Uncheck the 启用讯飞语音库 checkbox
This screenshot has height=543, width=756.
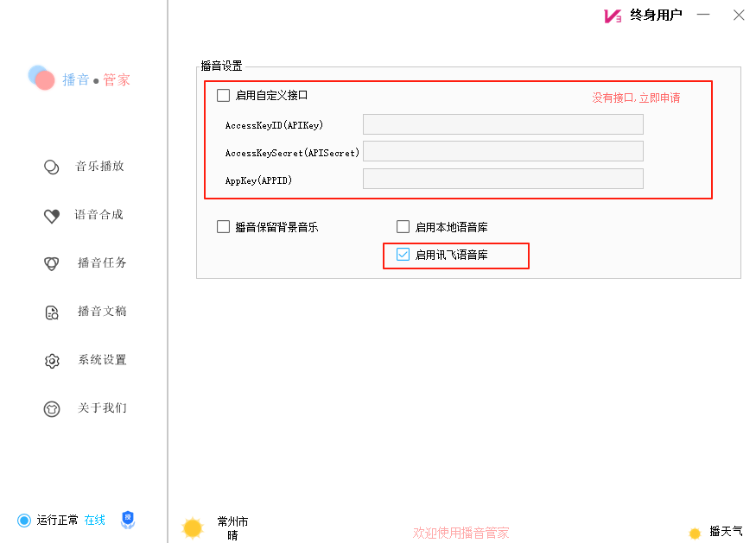point(403,255)
